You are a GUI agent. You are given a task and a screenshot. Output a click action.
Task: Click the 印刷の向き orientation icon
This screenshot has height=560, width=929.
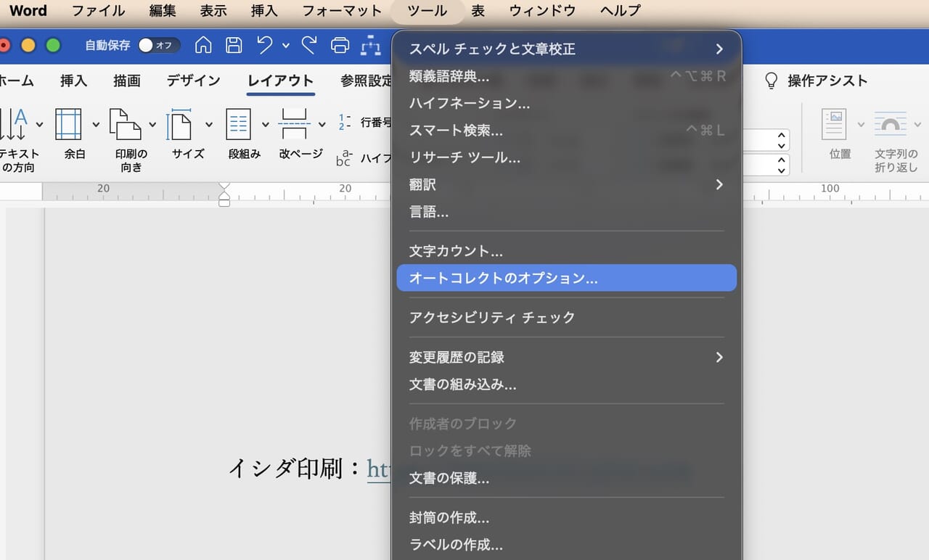coord(126,125)
